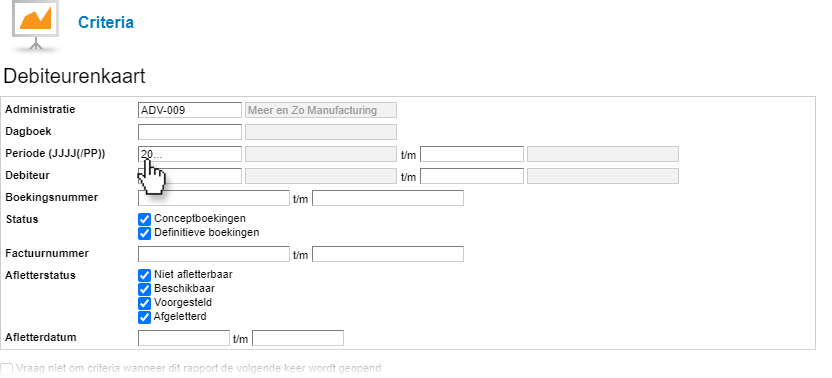Toggle the Beschikbaar checkbox
The image size is (832, 378).
[144, 289]
